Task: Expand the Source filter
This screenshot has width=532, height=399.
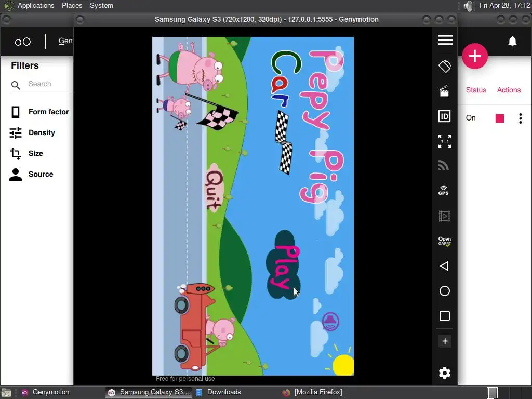Action: 31,174
